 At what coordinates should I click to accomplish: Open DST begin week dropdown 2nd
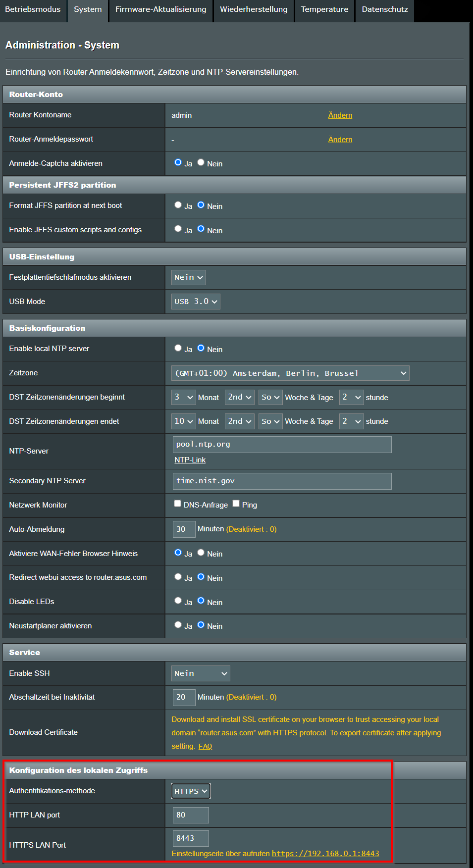(x=240, y=397)
